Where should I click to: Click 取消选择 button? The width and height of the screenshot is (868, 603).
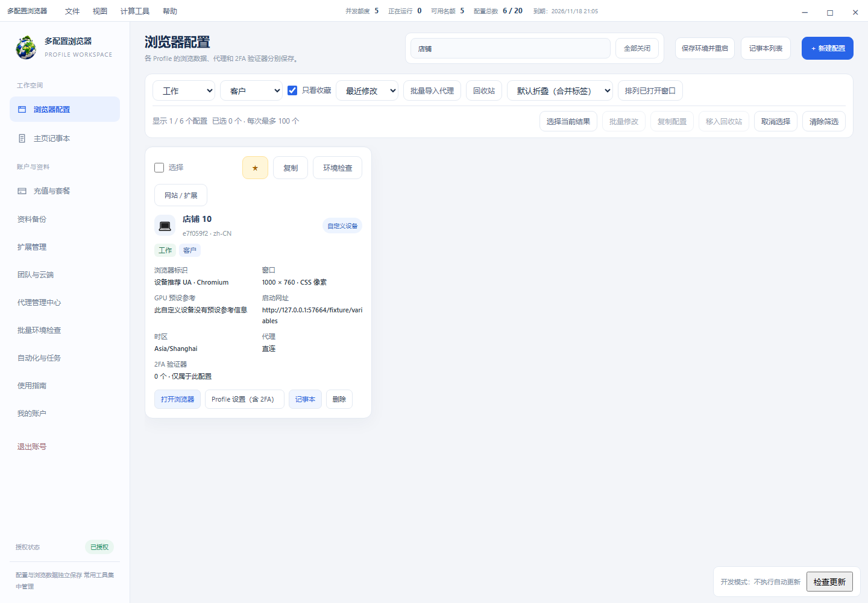(776, 121)
